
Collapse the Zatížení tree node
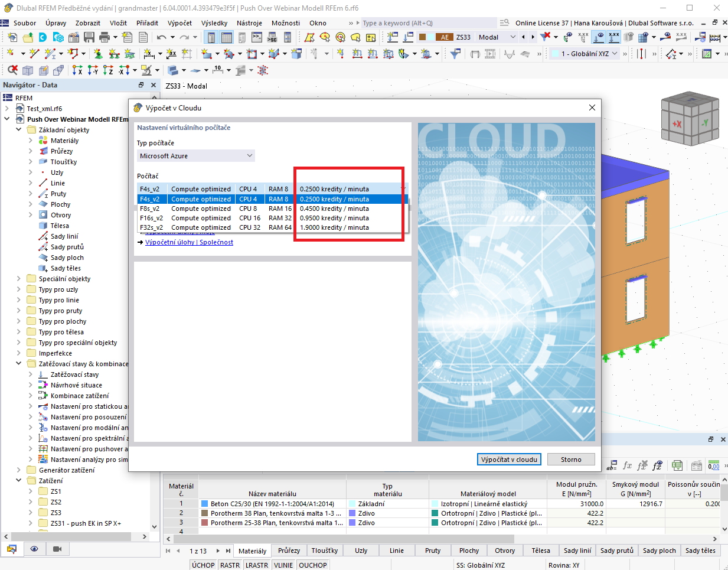tap(18, 481)
